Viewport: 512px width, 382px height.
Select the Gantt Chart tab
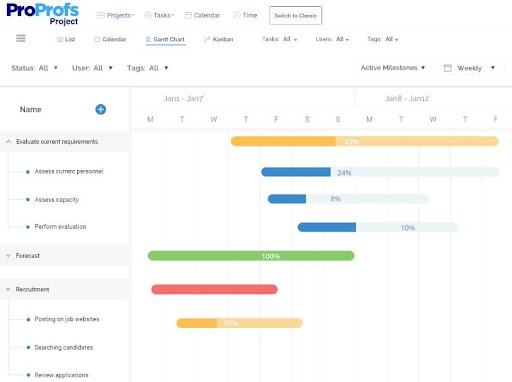coord(165,39)
